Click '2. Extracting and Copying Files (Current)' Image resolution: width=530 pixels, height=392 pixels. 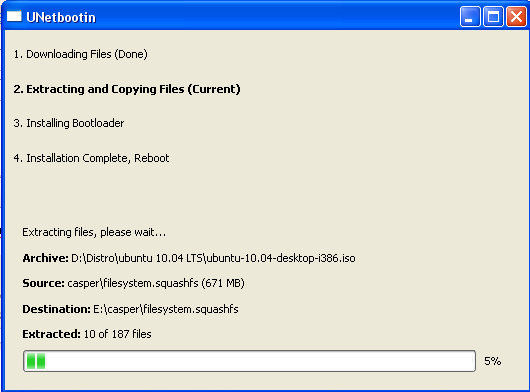click(x=127, y=89)
